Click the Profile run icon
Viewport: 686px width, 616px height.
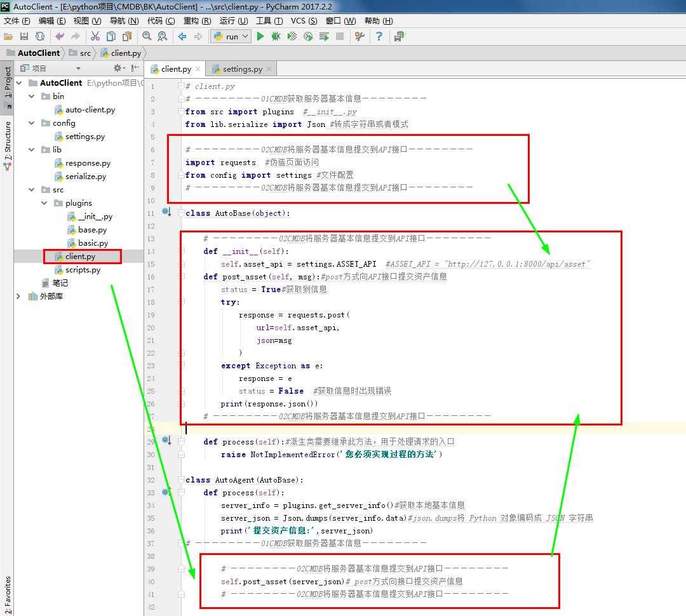308,37
